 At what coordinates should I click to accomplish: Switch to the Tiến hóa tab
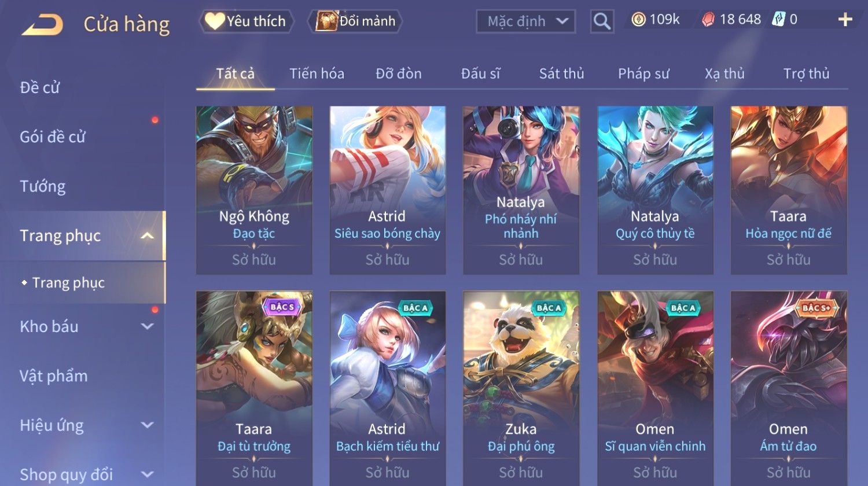point(317,73)
